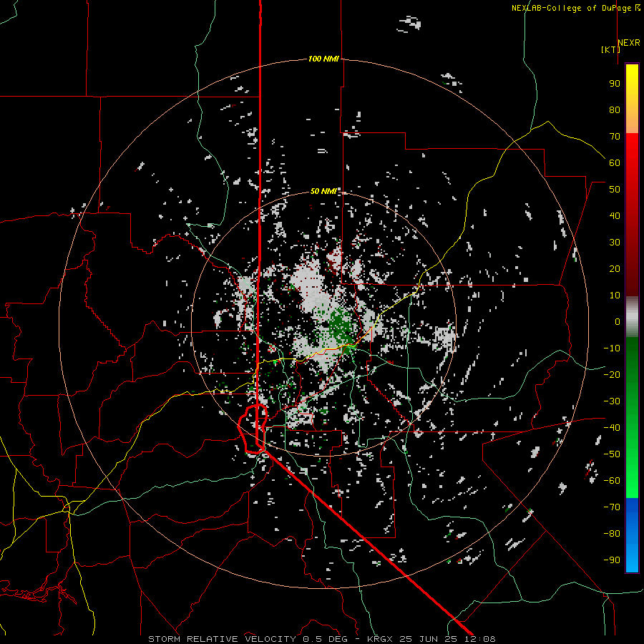This screenshot has height=644, width=644.
Task: Click the -90 value on velocity scale
Action: [x=612, y=560]
